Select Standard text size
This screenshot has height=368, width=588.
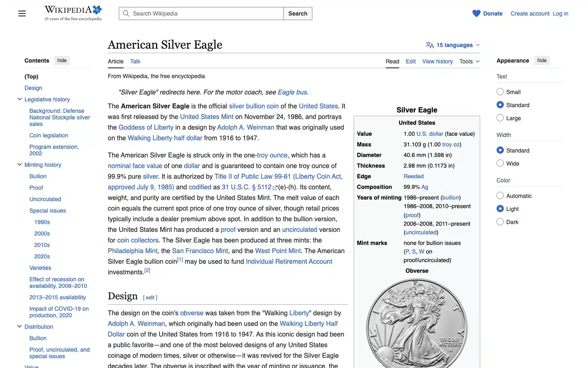click(500, 105)
